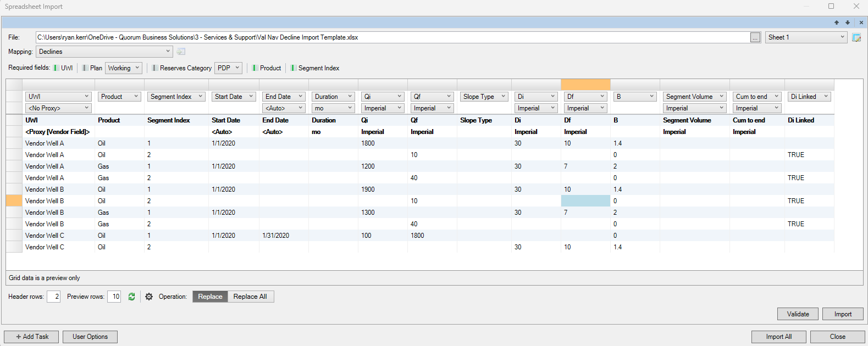Select the Replace operation
Screen dimensions: 868x346
coord(210,297)
